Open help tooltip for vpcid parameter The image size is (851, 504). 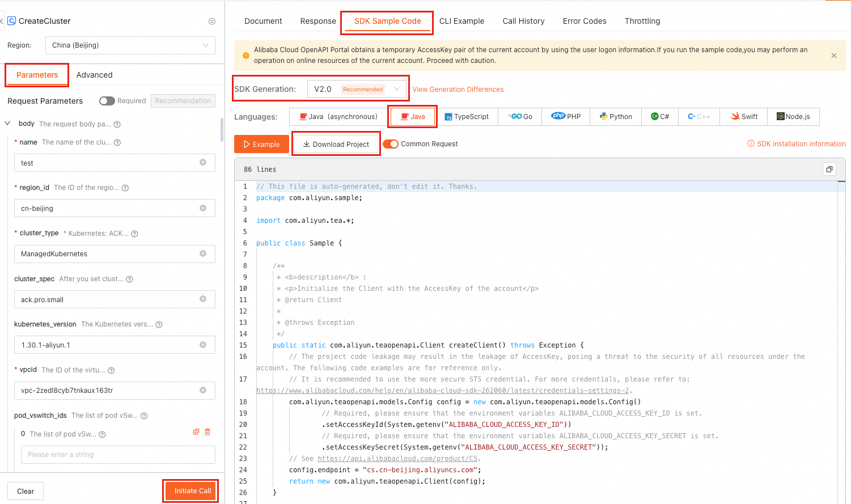click(111, 370)
